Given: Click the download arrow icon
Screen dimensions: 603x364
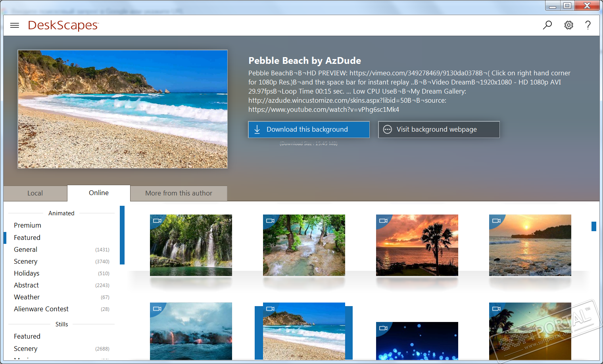Looking at the screenshot, I should [x=257, y=129].
